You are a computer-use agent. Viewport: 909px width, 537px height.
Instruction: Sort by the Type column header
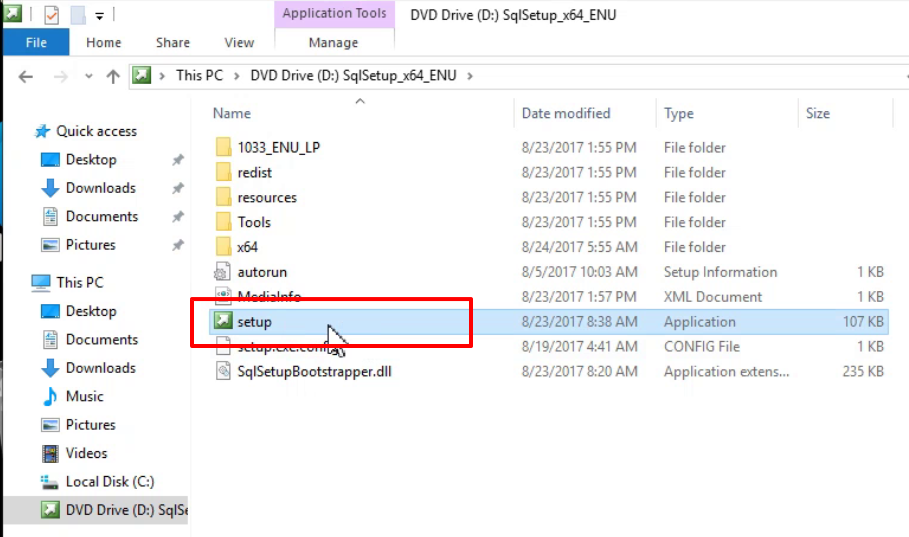pos(679,113)
